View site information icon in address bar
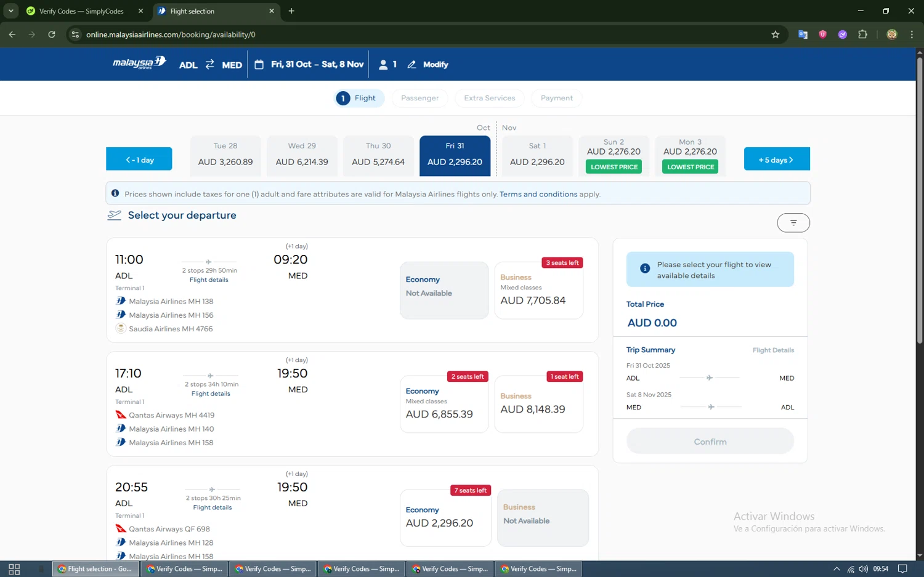Image resolution: width=924 pixels, height=577 pixels. (x=75, y=34)
